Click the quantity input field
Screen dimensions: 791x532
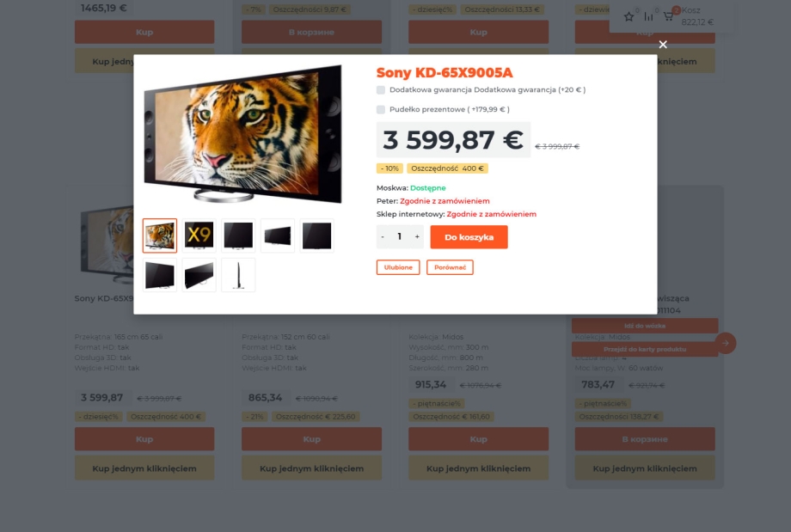tap(400, 236)
